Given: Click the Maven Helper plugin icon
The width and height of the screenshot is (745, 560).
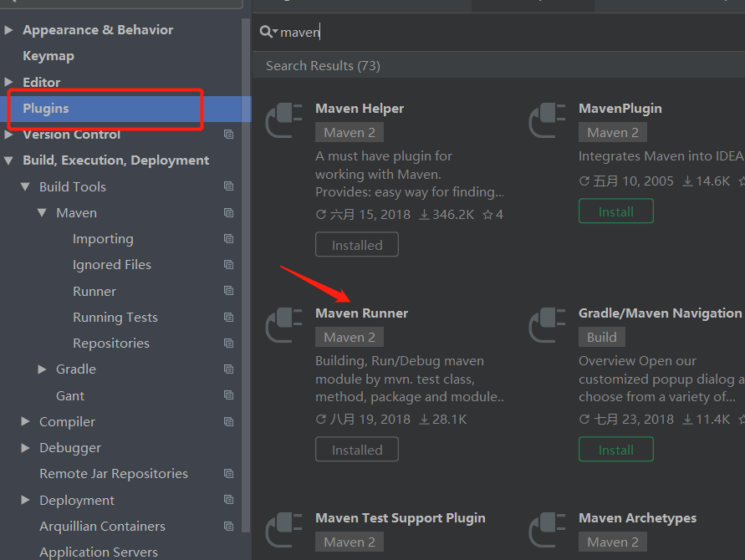Looking at the screenshot, I should pos(284,120).
